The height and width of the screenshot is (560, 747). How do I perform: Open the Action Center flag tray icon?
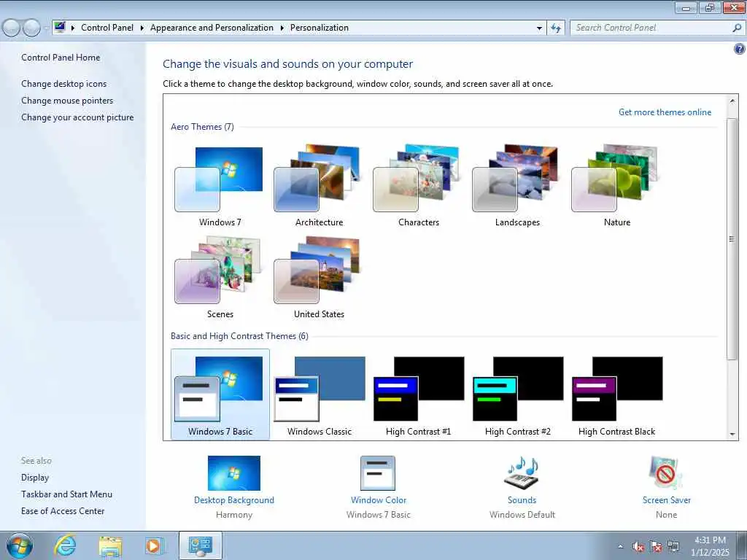(656, 547)
